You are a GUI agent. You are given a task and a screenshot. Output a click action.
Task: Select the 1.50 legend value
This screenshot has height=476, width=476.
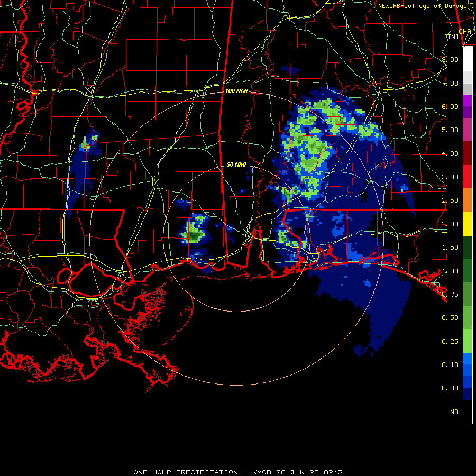pos(450,248)
